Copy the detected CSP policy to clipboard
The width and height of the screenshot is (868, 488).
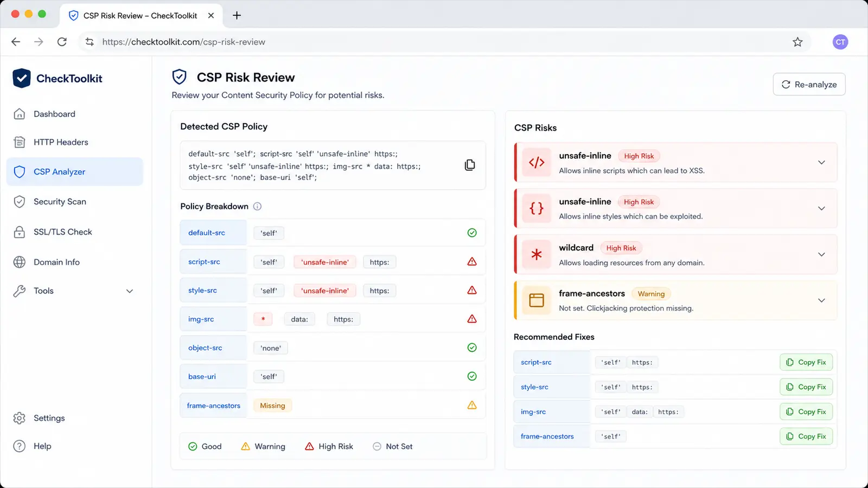[470, 165]
